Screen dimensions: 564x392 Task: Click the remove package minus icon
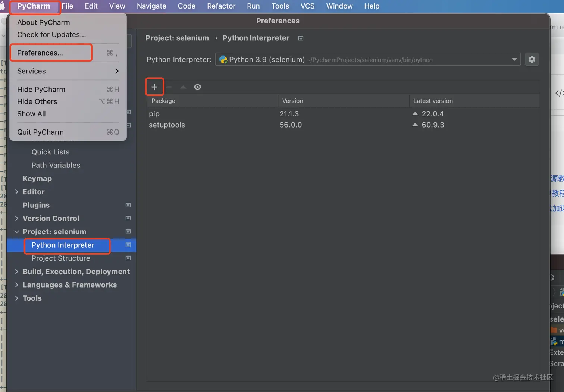[x=169, y=87]
